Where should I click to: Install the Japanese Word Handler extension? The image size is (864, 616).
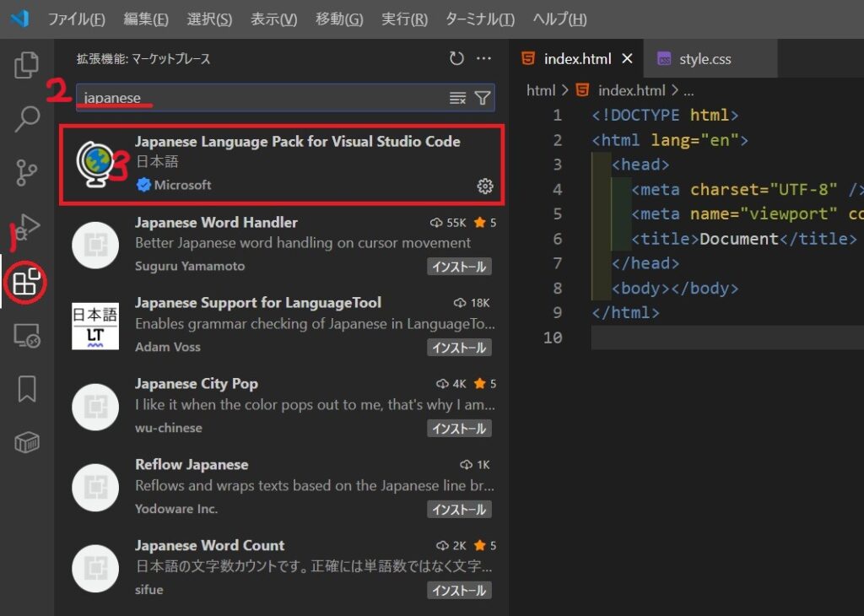tap(459, 267)
